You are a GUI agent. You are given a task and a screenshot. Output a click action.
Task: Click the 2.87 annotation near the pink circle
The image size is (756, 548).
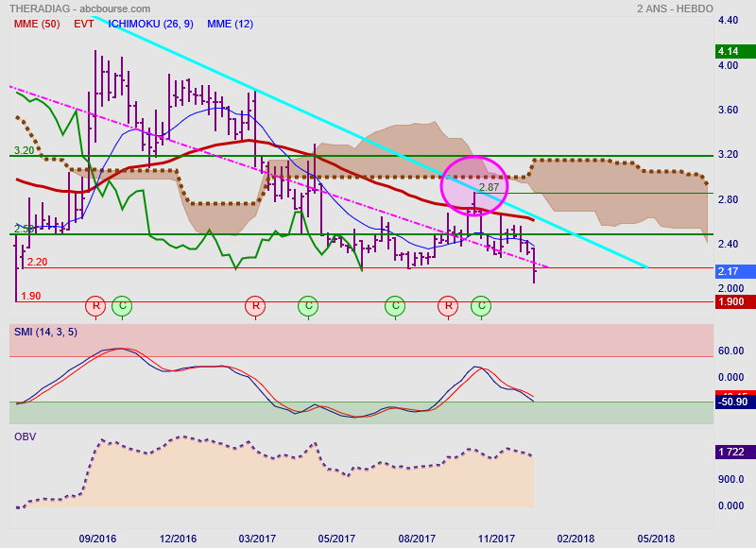489,187
